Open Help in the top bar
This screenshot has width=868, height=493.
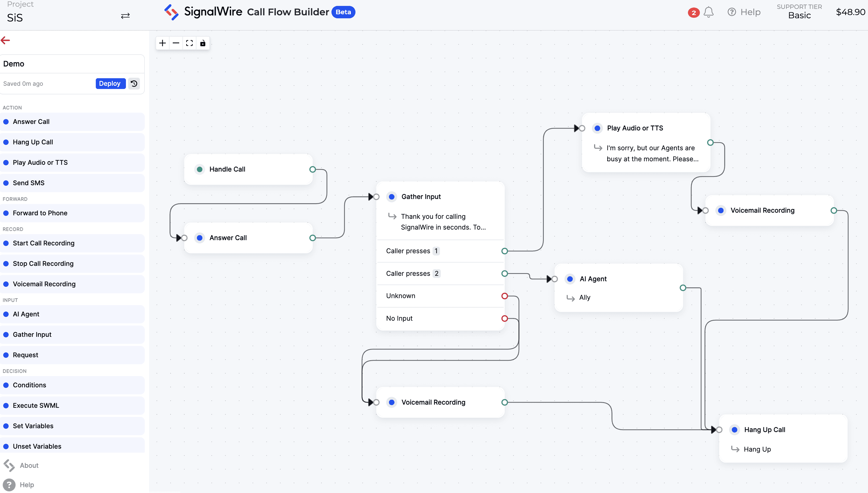[x=744, y=12]
